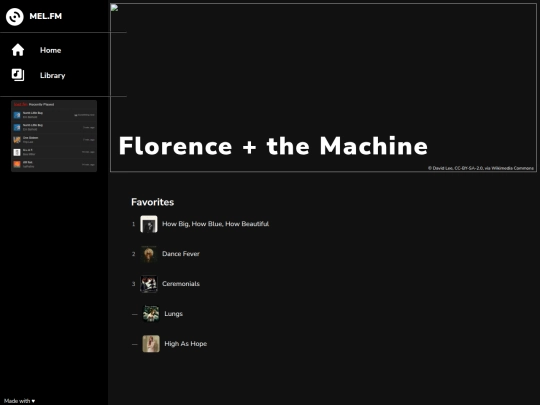Click the rank number 3 in Favorites
This screenshot has height=405, width=540.
(x=133, y=284)
